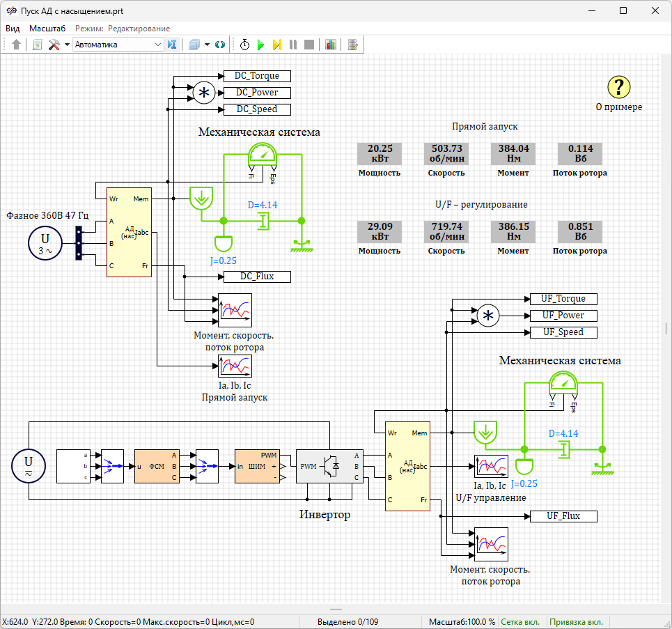This screenshot has height=629, width=672.
Task: Click the 'Масштаб:100.0 %' zoom indicator
Action: pos(462,622)
